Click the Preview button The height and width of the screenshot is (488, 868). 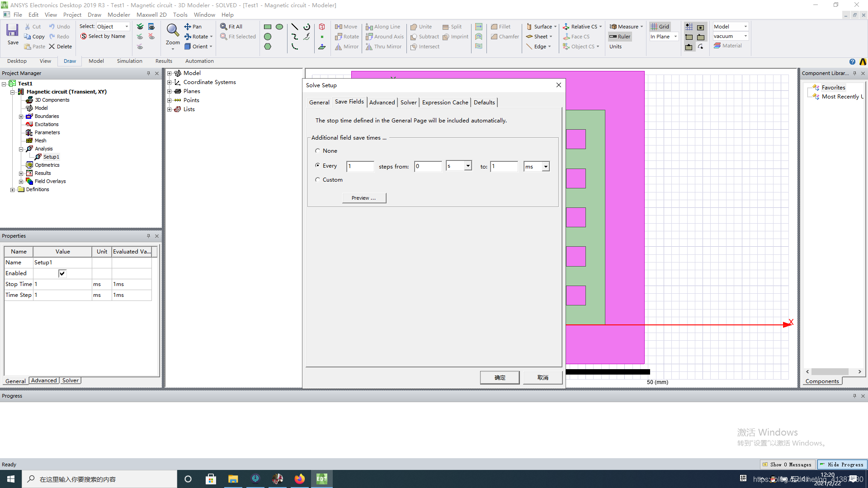364,198
